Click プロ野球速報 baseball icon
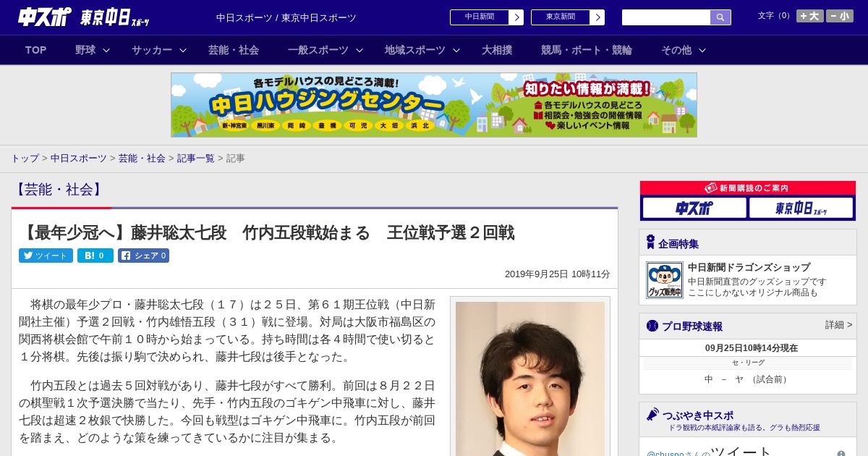 pos(652,326)
